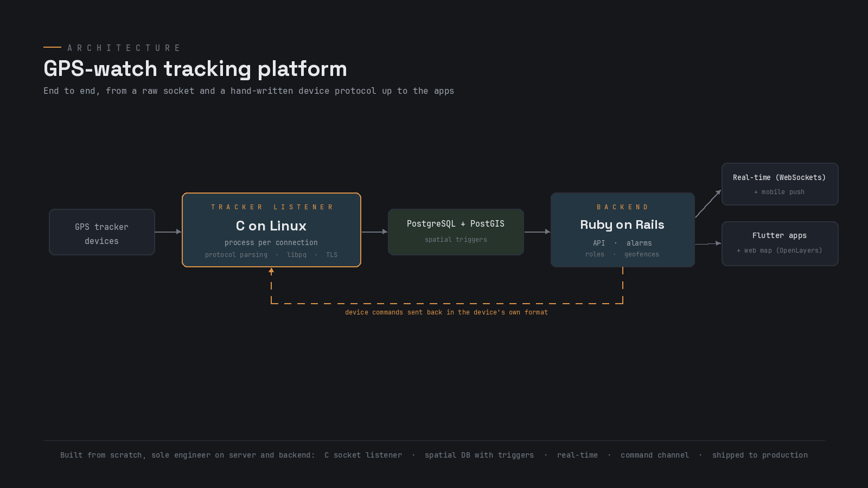Image resolution: width=868 pixels, height=488 pixels.
Task: Click footer text 'C socket listener'
Action: pyautogui.click(x=363, y=455)
